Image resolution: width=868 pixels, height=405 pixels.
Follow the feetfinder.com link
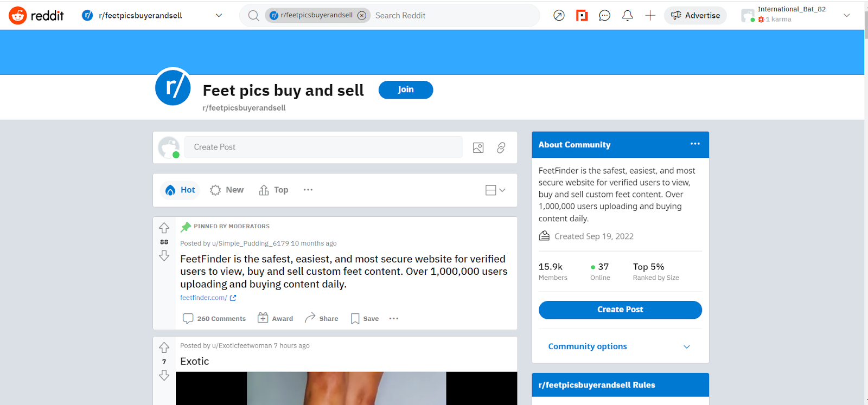(208, 298)
